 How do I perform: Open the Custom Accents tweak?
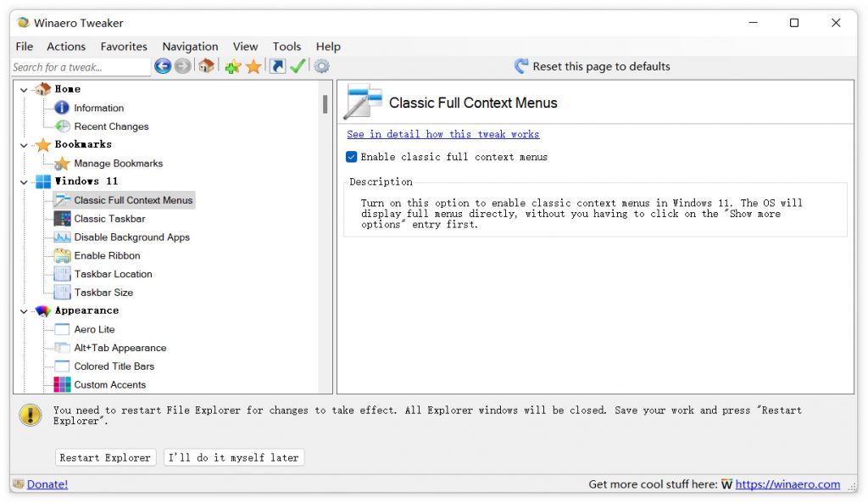pos(109,385)
